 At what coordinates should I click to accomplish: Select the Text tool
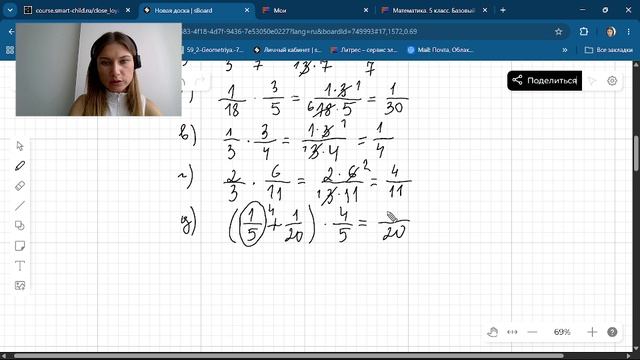(20, 266)
